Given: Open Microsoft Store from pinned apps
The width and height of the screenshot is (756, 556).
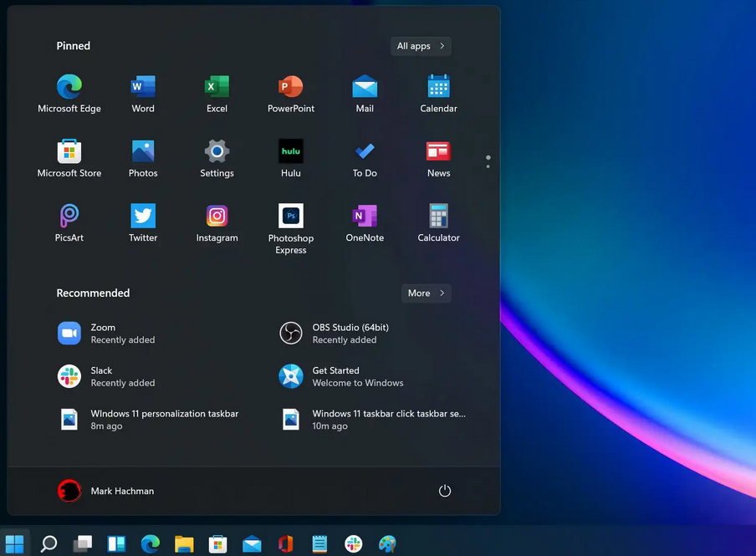Looking at the screenshot, I should click(x=69, y=159).
